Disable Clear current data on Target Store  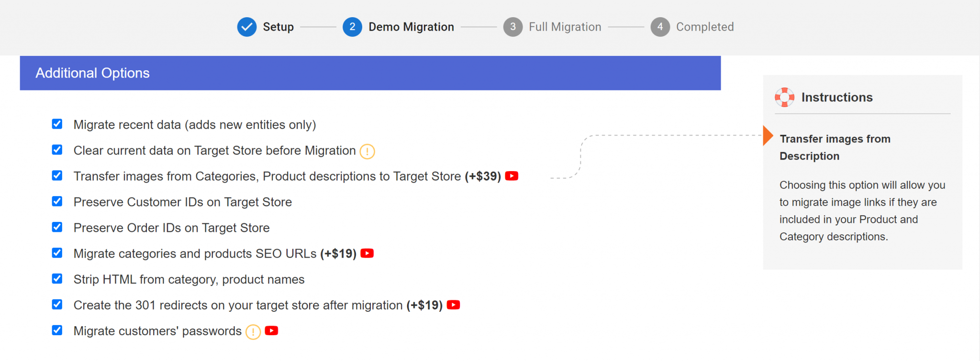tap(57, 150)
